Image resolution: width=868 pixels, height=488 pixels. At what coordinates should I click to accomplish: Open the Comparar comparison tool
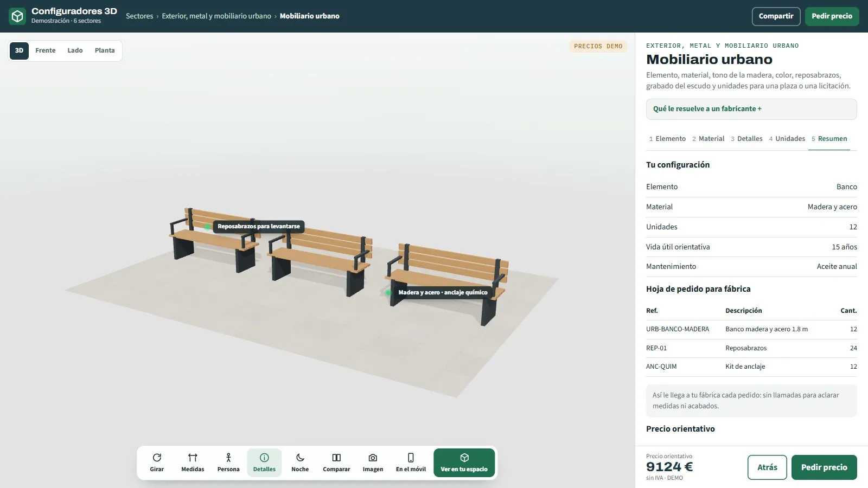(x=336, y=463)
